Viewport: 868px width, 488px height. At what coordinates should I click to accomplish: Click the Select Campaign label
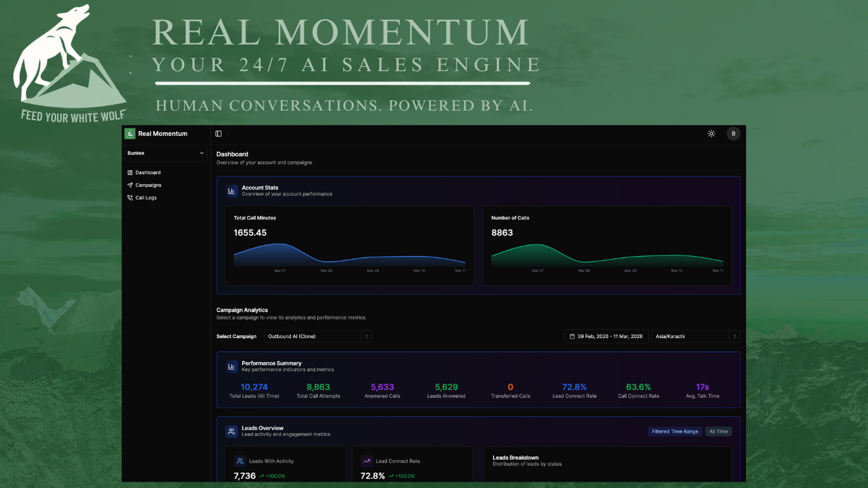[x=236, y=336]
